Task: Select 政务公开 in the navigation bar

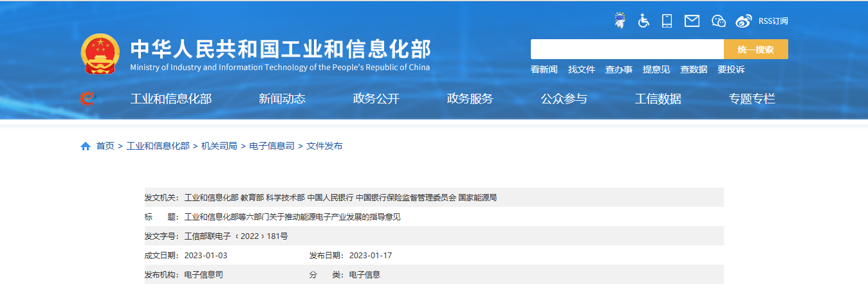Action: (x=376, y=99)
